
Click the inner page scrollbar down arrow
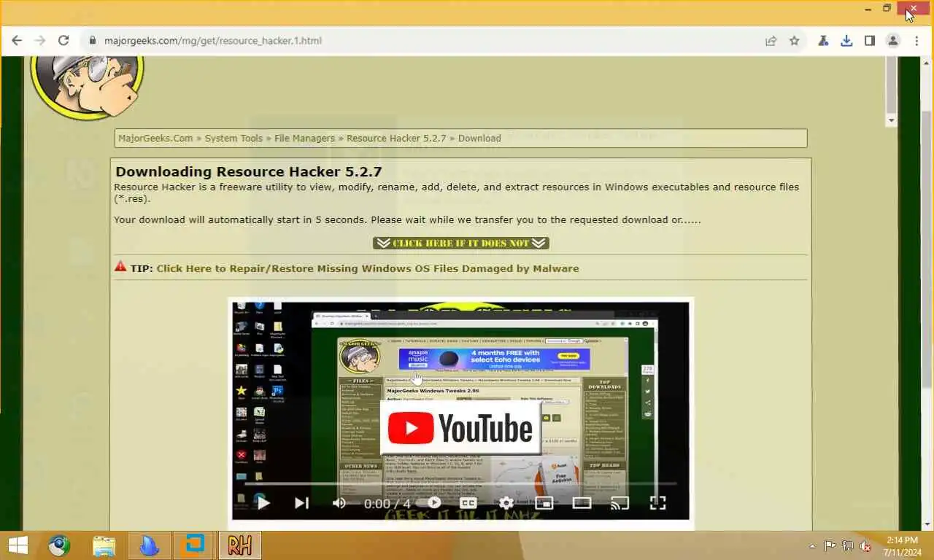point(891,120)
